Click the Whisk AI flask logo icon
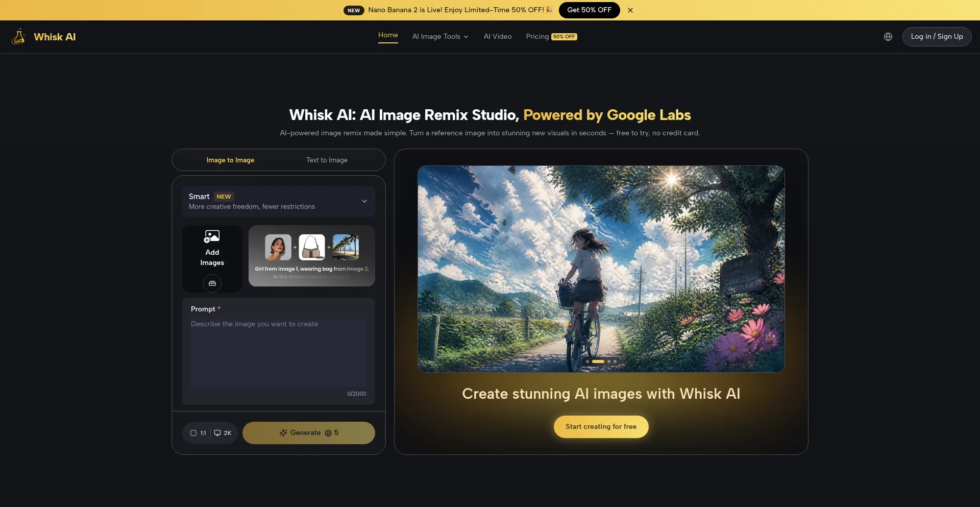This screenshot has height=507, width=980. (x=18, y=37)
